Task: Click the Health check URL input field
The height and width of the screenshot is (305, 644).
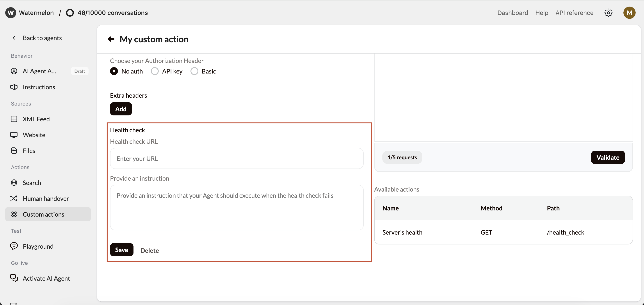Action: click(x=237, y=159)
